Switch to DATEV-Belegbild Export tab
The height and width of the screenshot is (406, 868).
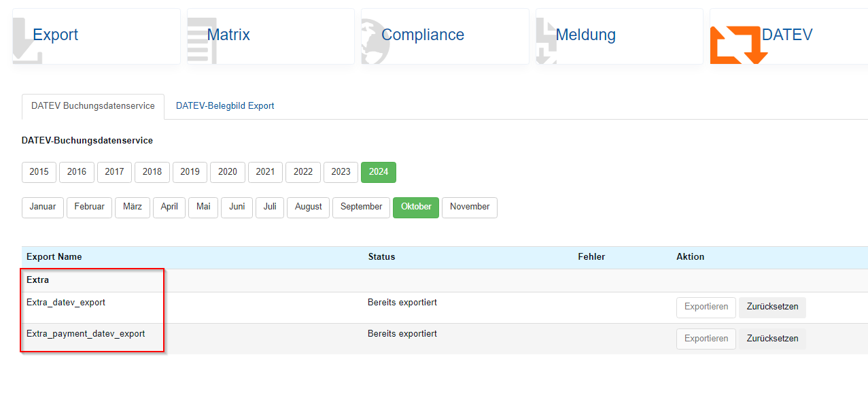click(225, 106)
